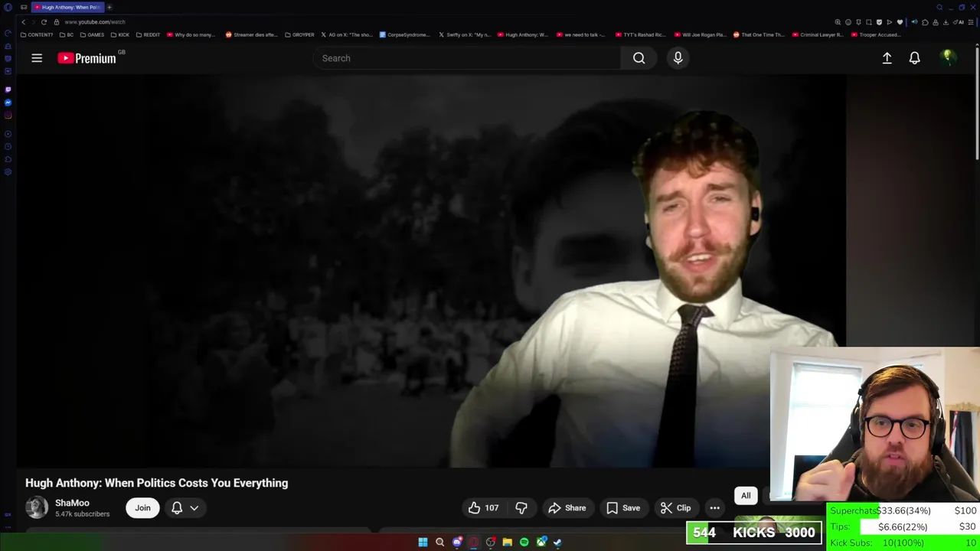Open Twitch in browser sidebar

pyautogui.click(x=8, y=90)
